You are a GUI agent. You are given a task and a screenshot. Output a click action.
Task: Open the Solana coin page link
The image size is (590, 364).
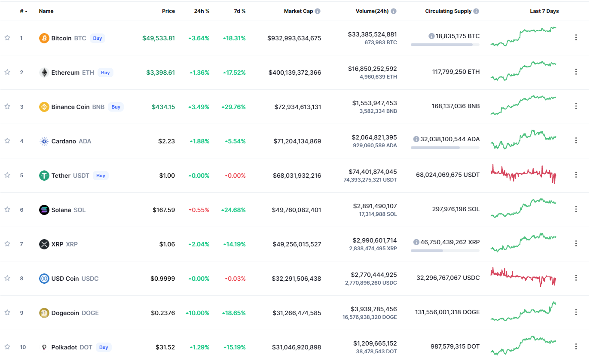click(68, 210)
